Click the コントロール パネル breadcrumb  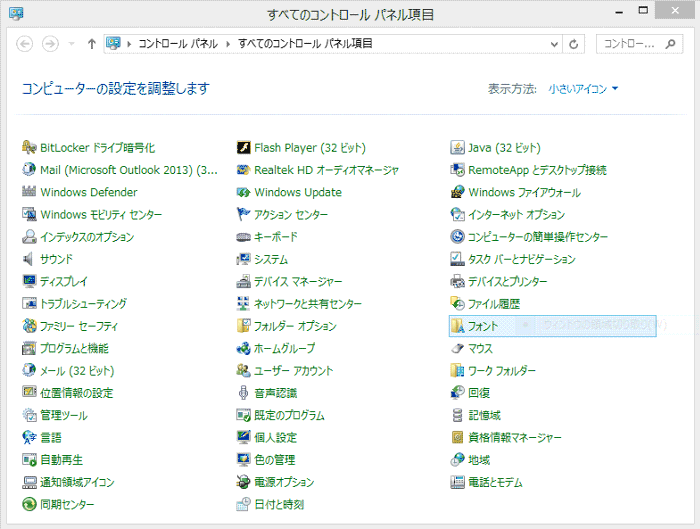(x=178, y=44)
